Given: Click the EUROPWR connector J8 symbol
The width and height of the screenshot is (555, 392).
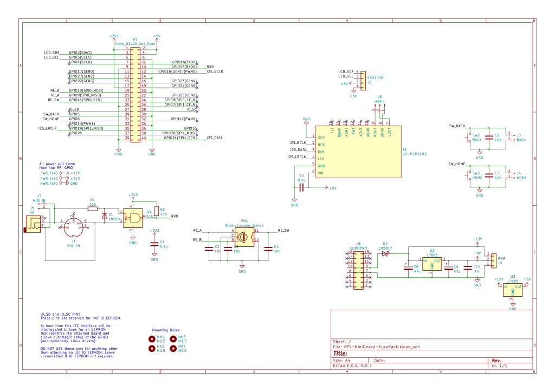Looking at the screenshot, I should (358, 270).
